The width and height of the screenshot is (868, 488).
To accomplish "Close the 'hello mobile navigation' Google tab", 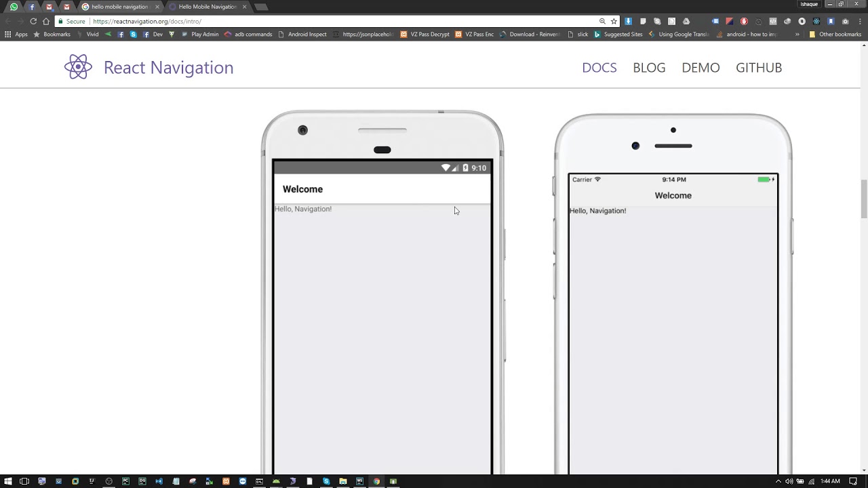I will [157, 7].
